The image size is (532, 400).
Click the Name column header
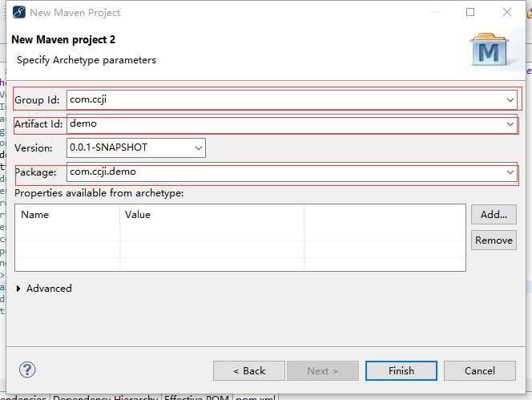(x=67, y=215)
